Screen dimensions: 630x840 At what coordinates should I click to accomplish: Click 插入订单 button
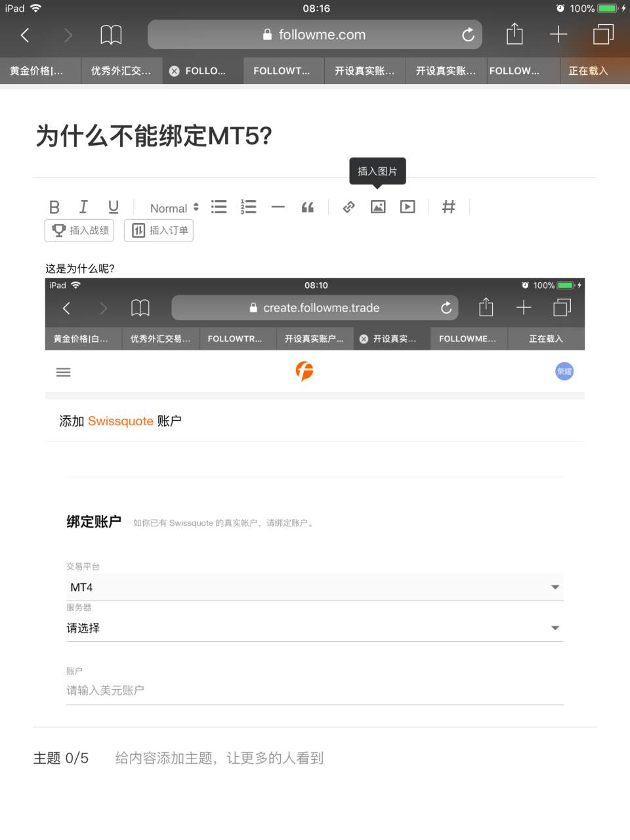pos(159,230)
